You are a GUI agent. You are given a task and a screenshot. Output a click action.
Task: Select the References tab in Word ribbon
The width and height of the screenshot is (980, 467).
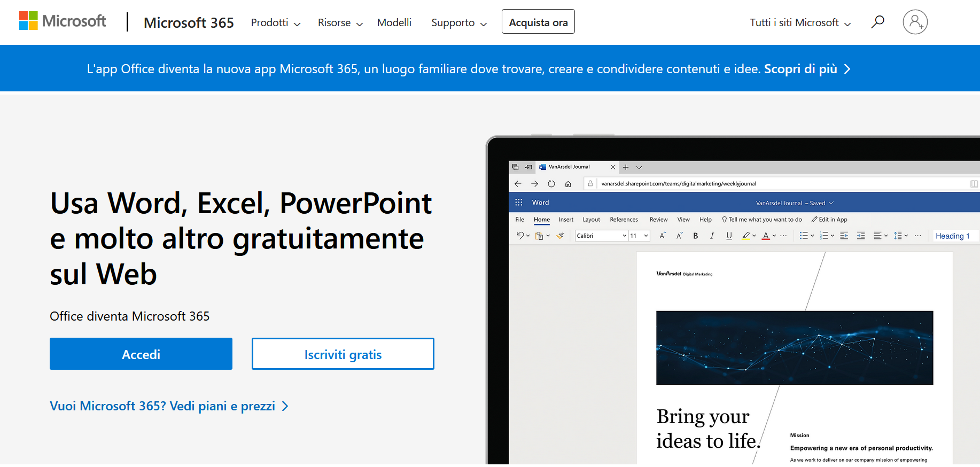tap(624, 220)
